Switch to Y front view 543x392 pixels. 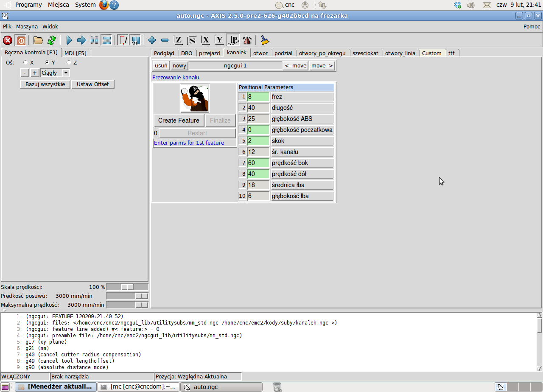pyautogui.click(x=219, y=40)
